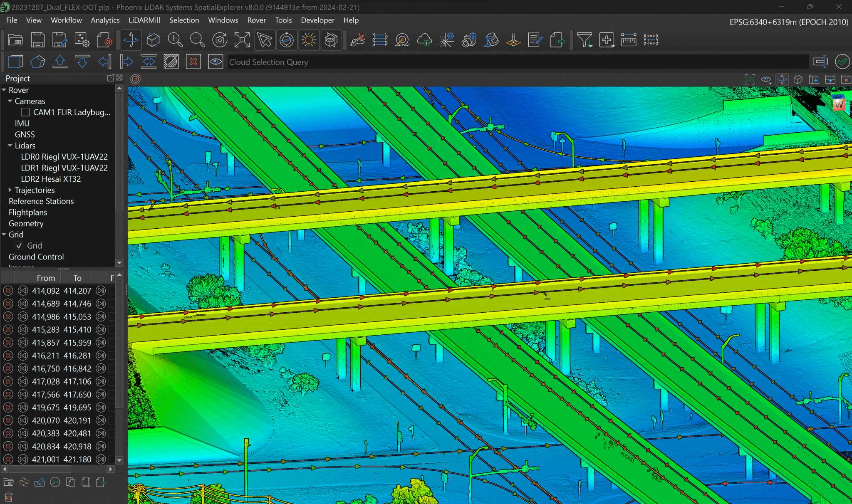
Task: Select the LDR2 Hesai XT32 lidar
Action: tap(51, 179)
